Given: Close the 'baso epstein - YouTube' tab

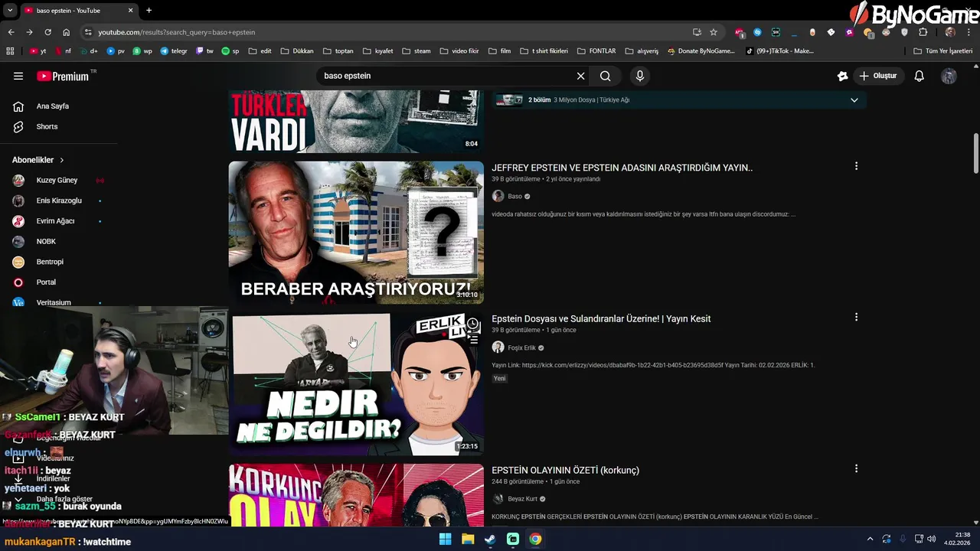Looking at the screenshot, I should (130, 11).
